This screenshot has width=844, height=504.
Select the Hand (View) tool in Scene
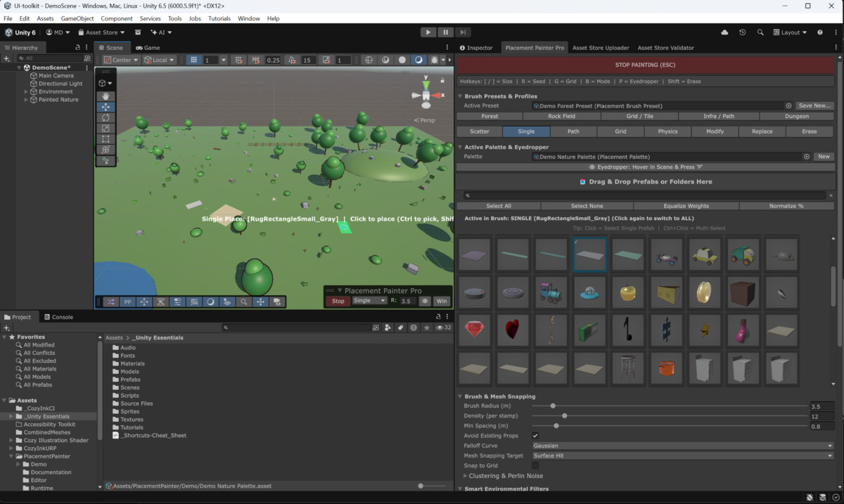105,96
